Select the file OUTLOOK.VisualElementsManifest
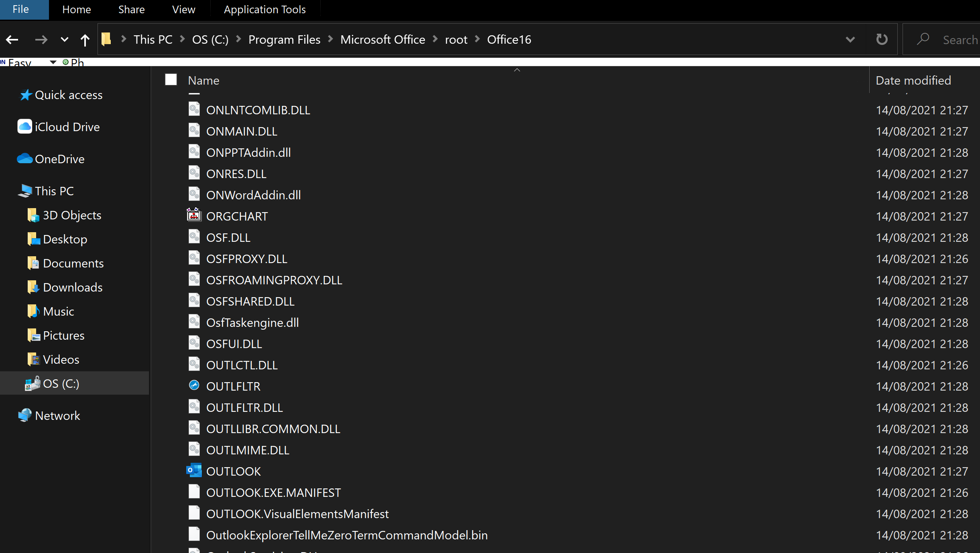The height and width of the screenshot is (553, 980). click(x=297, y=514)
